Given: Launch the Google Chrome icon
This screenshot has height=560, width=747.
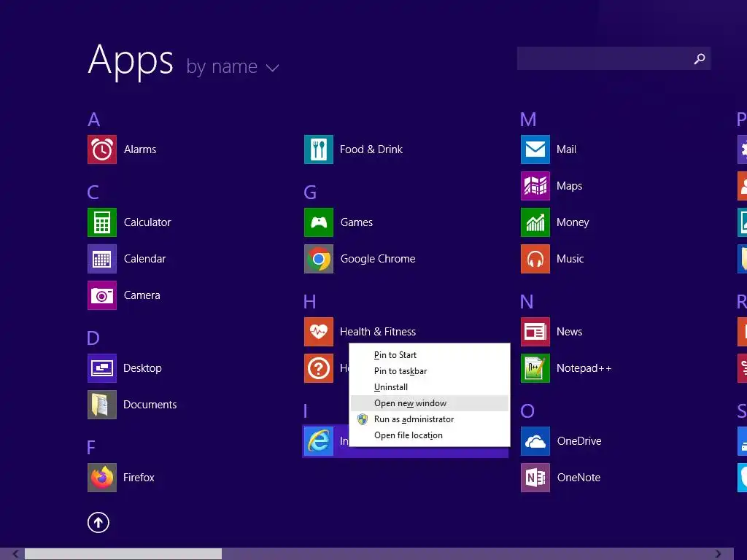Looking at the screenshot, I should click(319, 259).
